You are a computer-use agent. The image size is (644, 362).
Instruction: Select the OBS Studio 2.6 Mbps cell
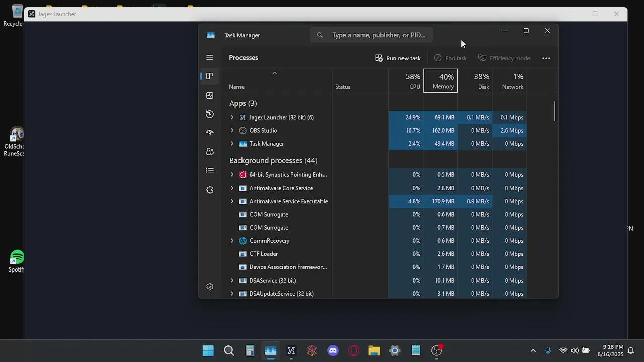click(509, 130)
